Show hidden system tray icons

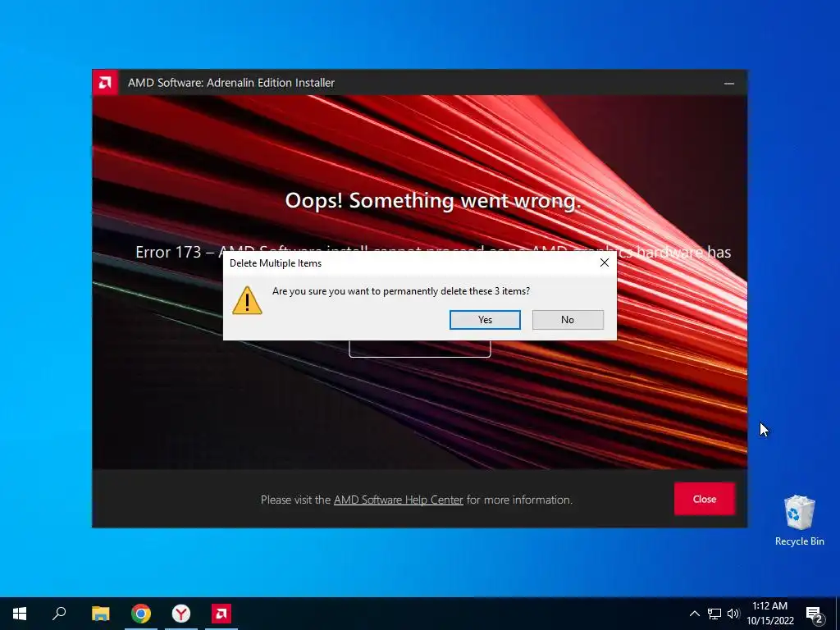click(x=694, y=614)
